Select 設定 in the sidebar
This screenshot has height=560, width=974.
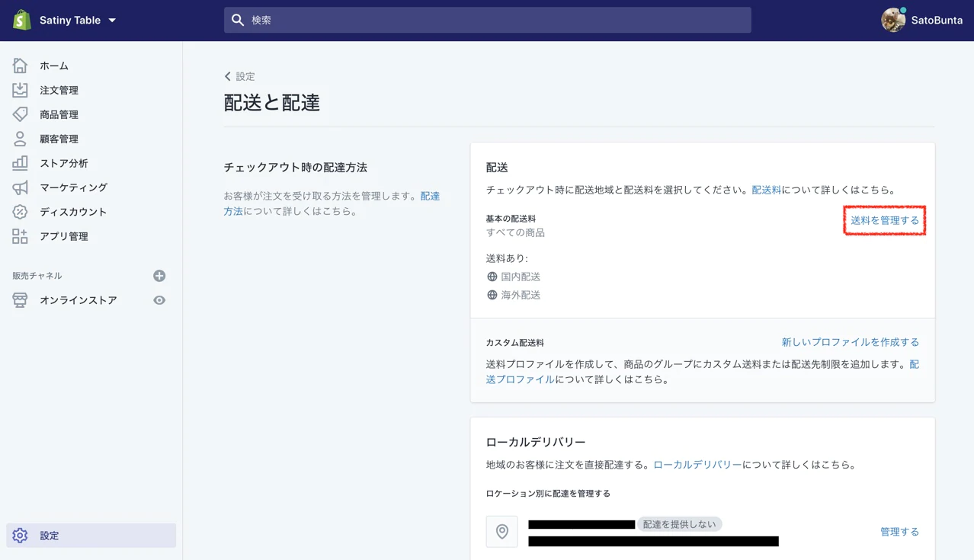point(50,536)
